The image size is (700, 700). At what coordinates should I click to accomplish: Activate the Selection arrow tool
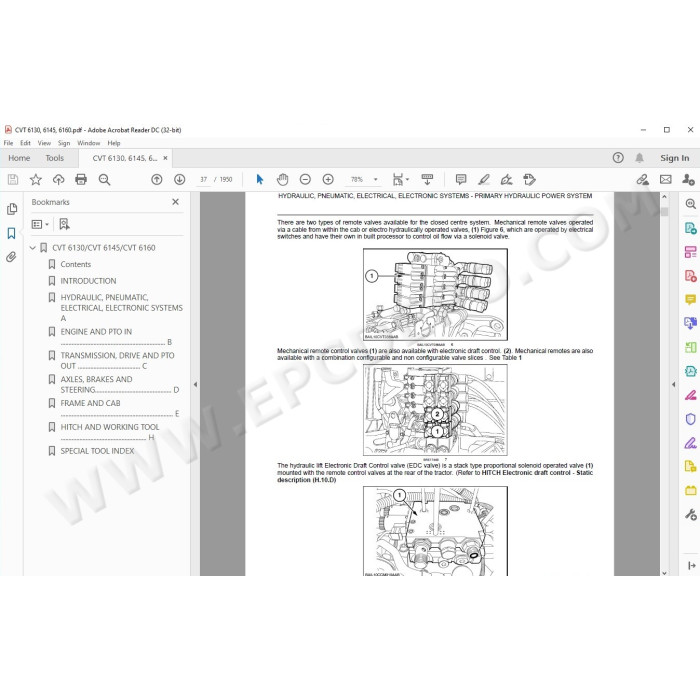coord(259,179)
